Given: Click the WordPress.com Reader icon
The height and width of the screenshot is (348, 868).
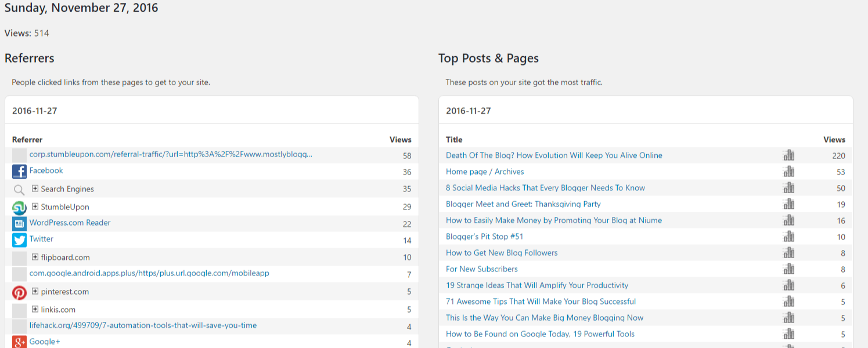Looking at the screenshot, I should [x=19, y=222].
